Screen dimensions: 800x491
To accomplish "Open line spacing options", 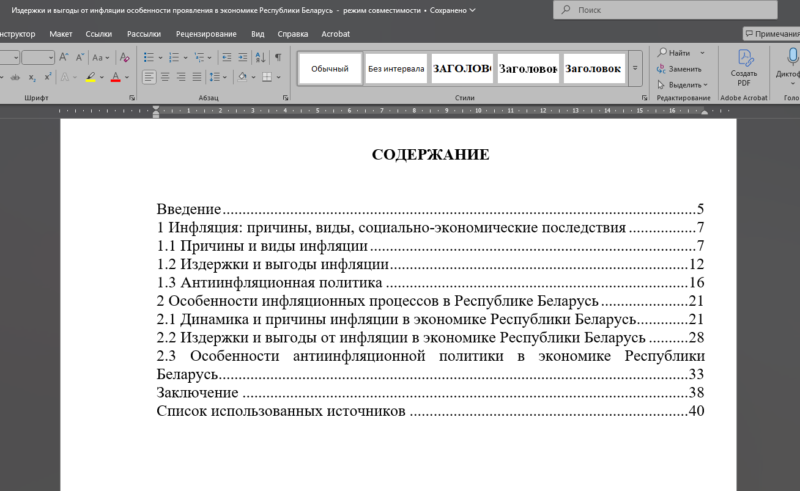I will point(218,77).
